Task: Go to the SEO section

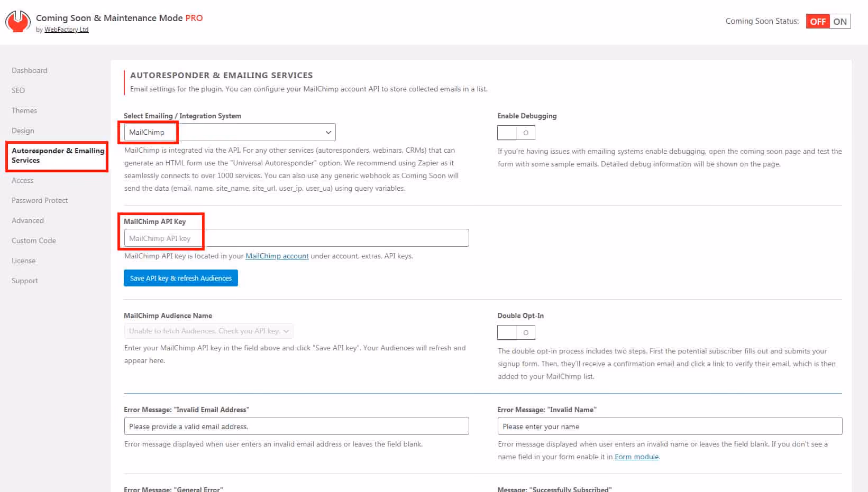Action: tap(19, 90)
